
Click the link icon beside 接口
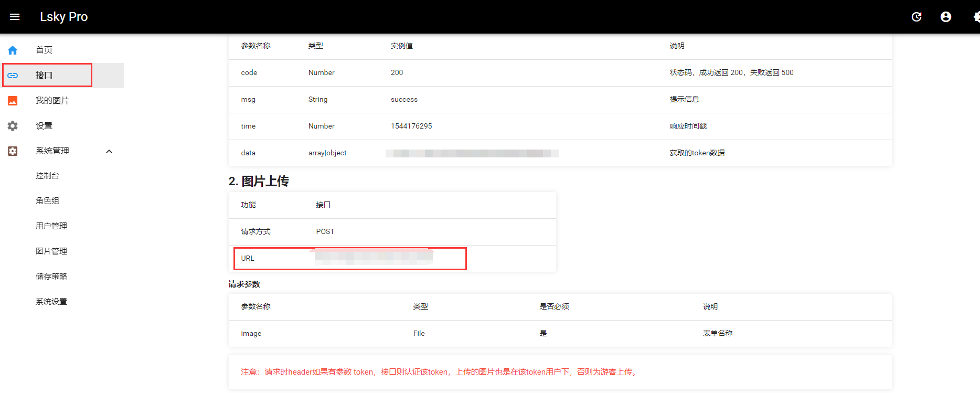coord(13,76)
